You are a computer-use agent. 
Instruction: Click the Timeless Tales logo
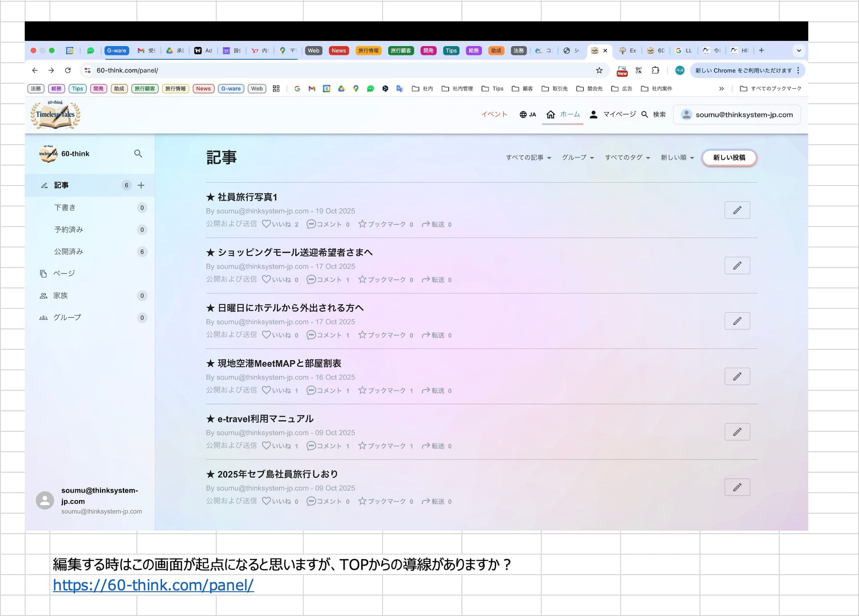click(55, 115)
